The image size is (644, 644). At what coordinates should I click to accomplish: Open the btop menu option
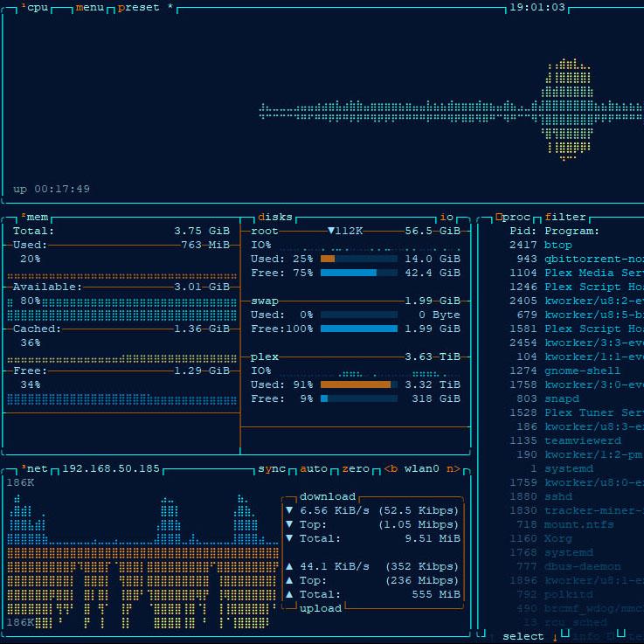click(x=90, y=7)
